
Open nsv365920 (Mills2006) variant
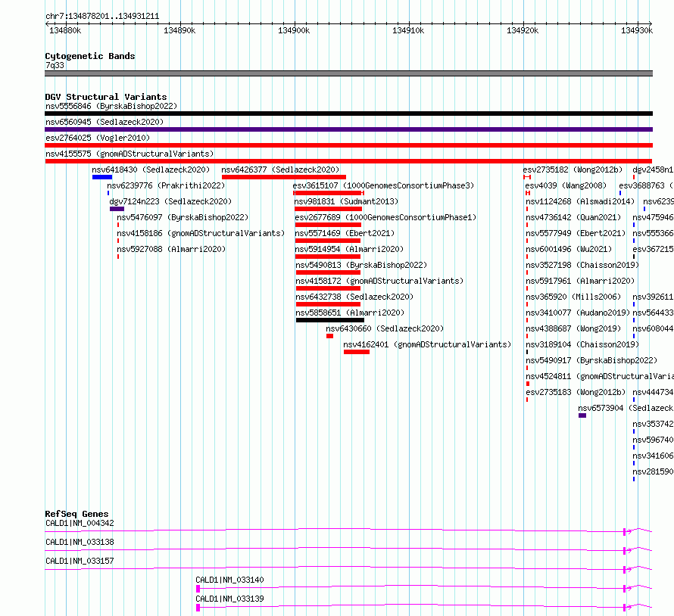(x=573, y=297)
